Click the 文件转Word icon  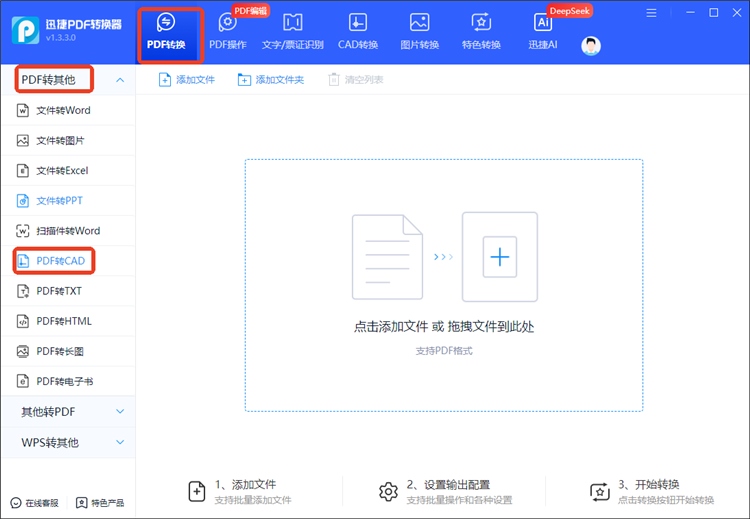coord(22,110)
